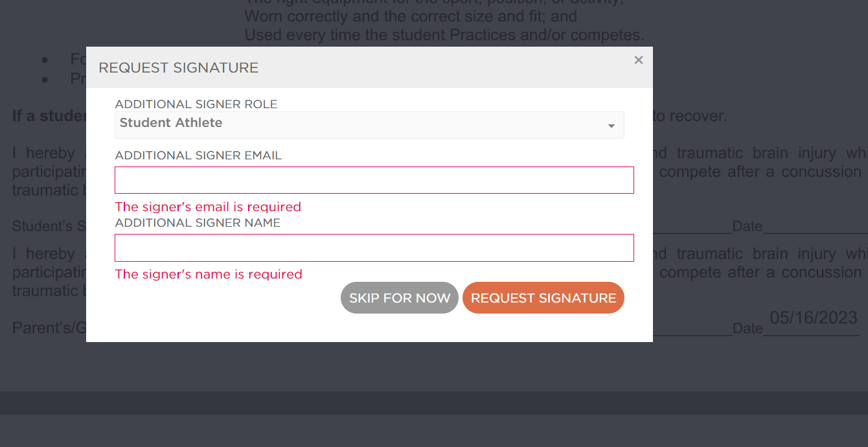Click the empty student signature Date line
868x447 pixels.
coord(815,228)
